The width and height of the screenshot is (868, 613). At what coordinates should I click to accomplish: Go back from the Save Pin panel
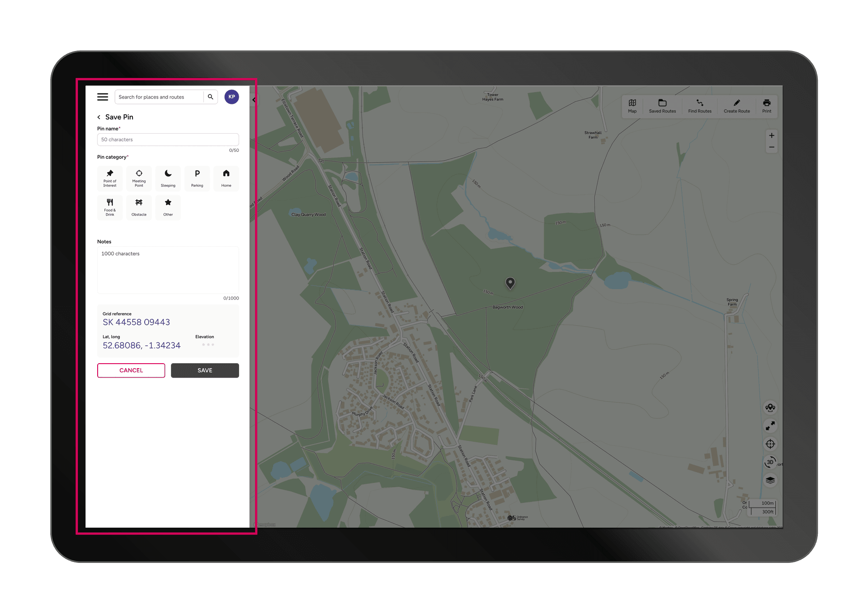point(99,117)
